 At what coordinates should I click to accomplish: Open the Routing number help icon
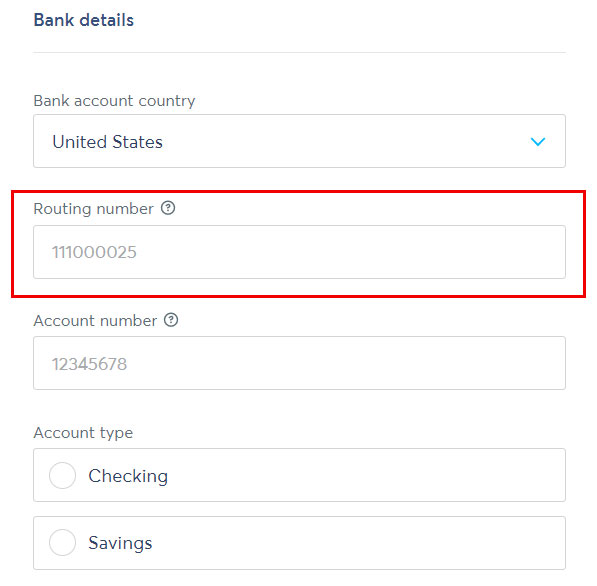pyautogui.click(x=168, y=208)
